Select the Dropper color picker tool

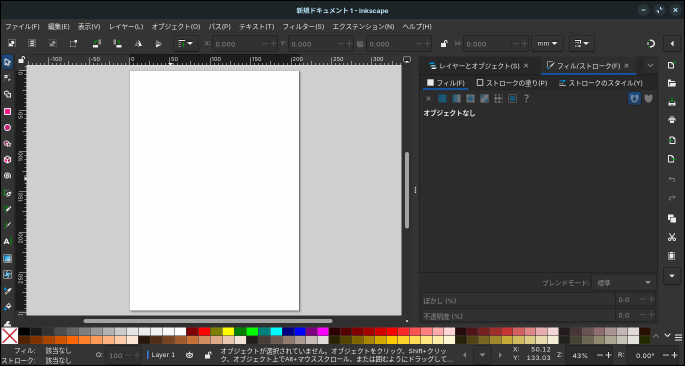(x=7, y=290)
